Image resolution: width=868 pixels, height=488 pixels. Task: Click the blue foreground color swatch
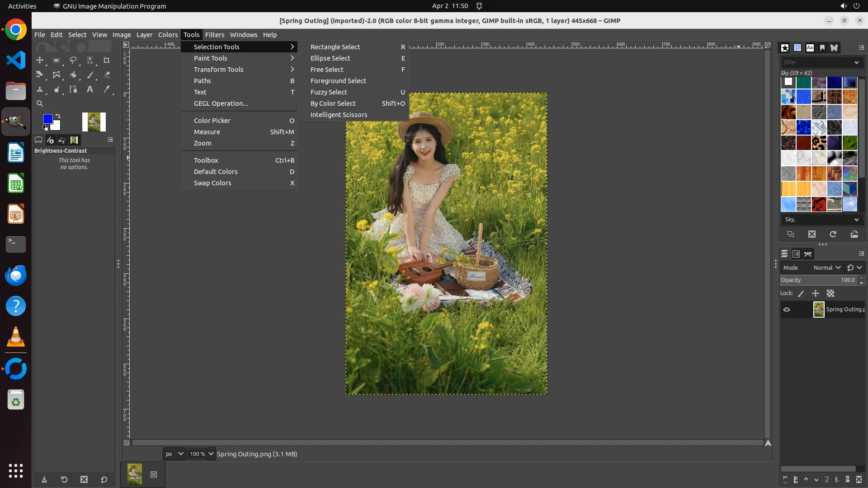(x=47, y=118)
